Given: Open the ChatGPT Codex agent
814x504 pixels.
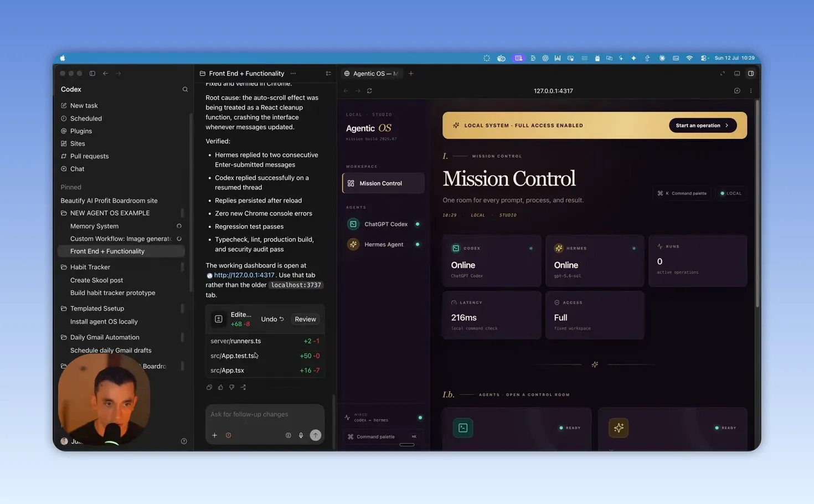Looking at the screenshot, I should 383,224.
